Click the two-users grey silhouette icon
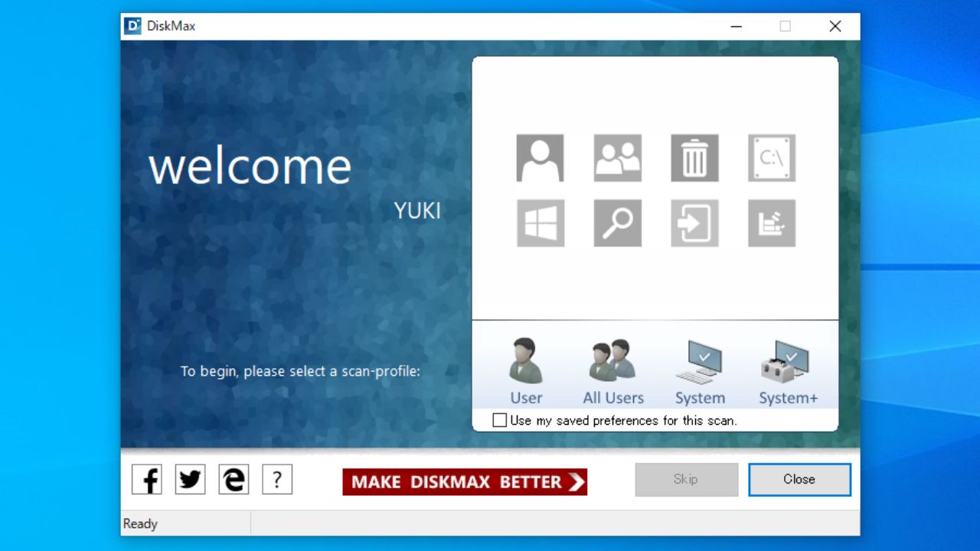The width and height of the screenshot is (980, 551). click(617, 158)
